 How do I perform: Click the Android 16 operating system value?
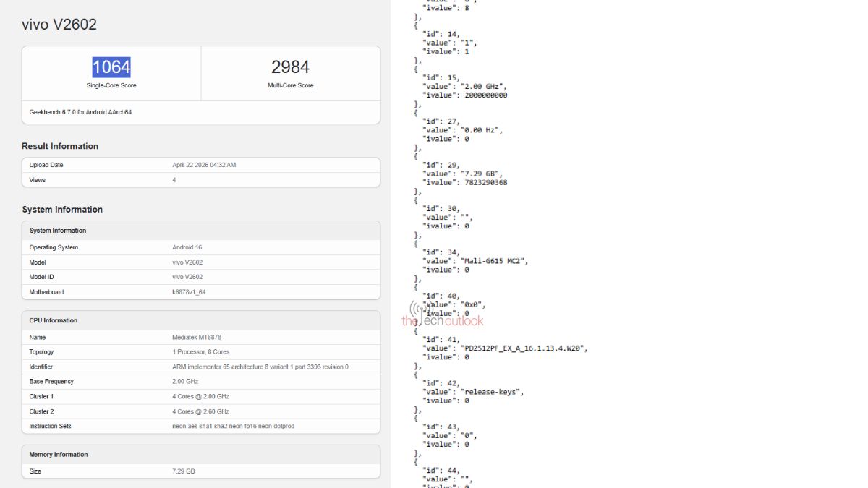pos(187,247)
